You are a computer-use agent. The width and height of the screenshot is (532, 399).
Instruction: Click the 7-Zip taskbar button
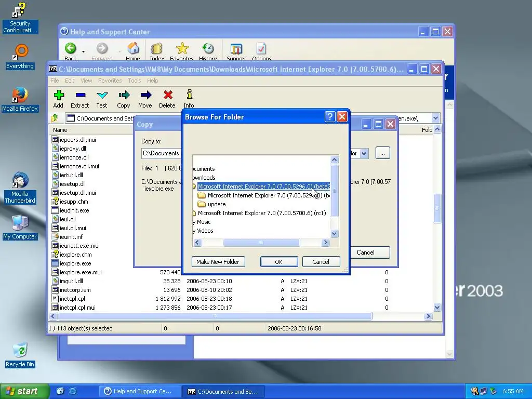click(222, 392)
